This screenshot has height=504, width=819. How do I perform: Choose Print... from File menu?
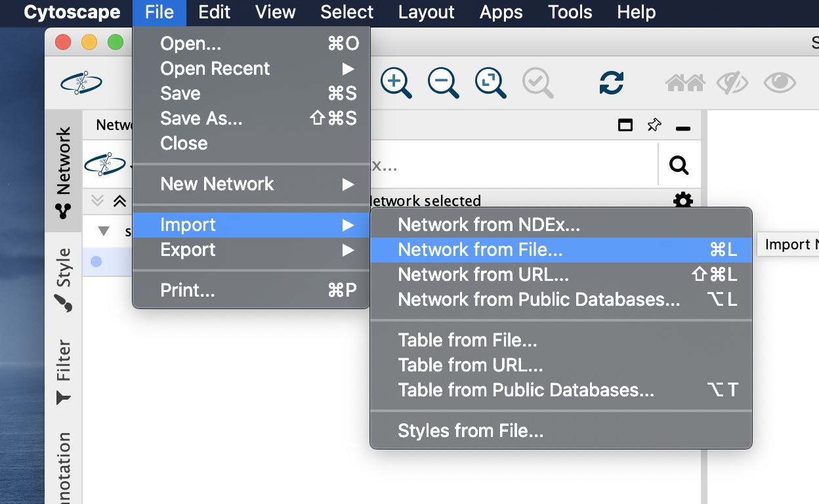pyautogui.click(x=251, y=291)
